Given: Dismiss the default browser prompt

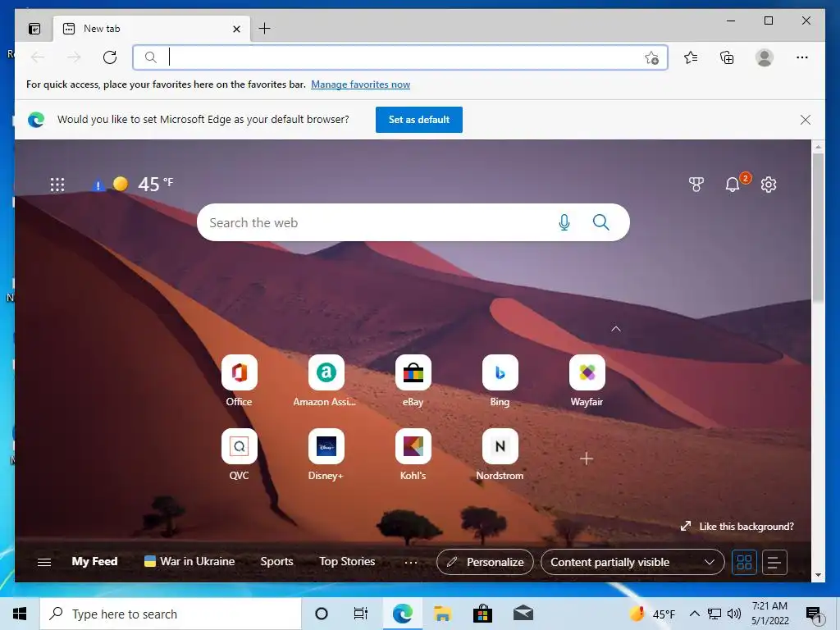Looking at the screenshot, I should pyautogui.click(x=806, y=120).
